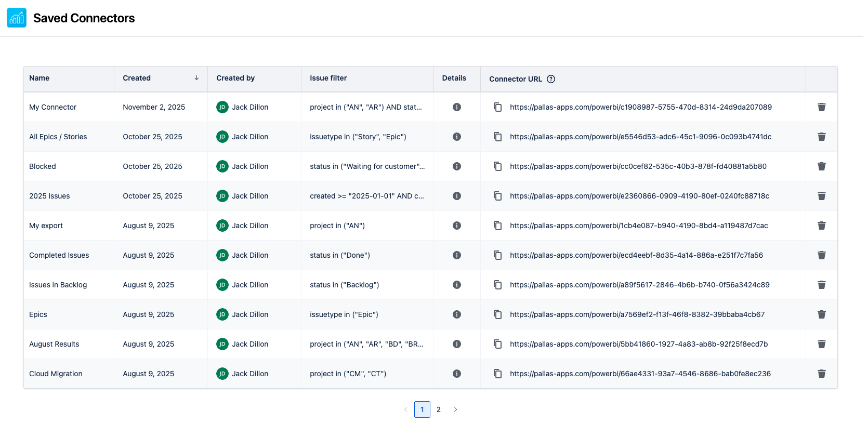868x423 pixels.
Task: Click the 'Saved Connectors' page title
Action: [x=84, y=18]
